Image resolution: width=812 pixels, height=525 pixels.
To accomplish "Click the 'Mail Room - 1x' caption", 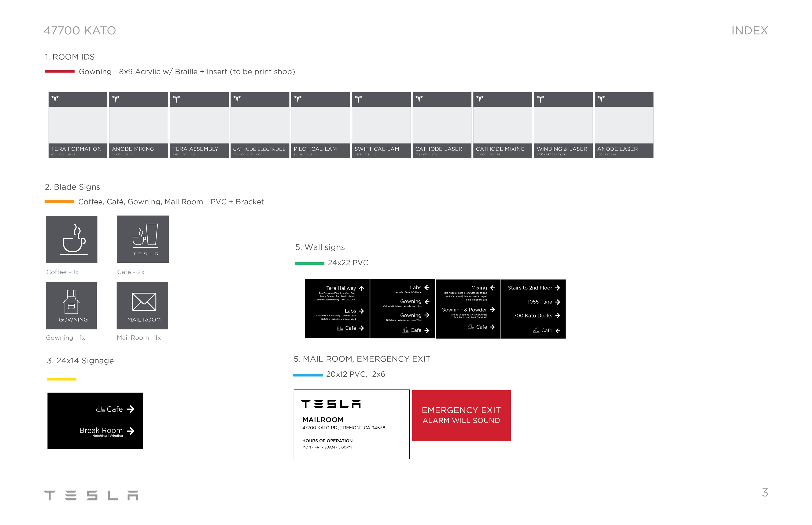I will [x=139, y=338].
